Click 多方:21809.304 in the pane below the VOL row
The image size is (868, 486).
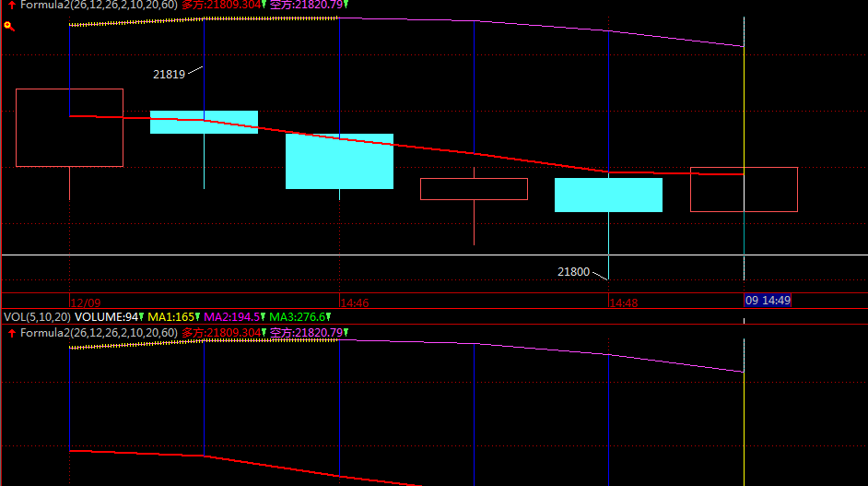(221, 333)
